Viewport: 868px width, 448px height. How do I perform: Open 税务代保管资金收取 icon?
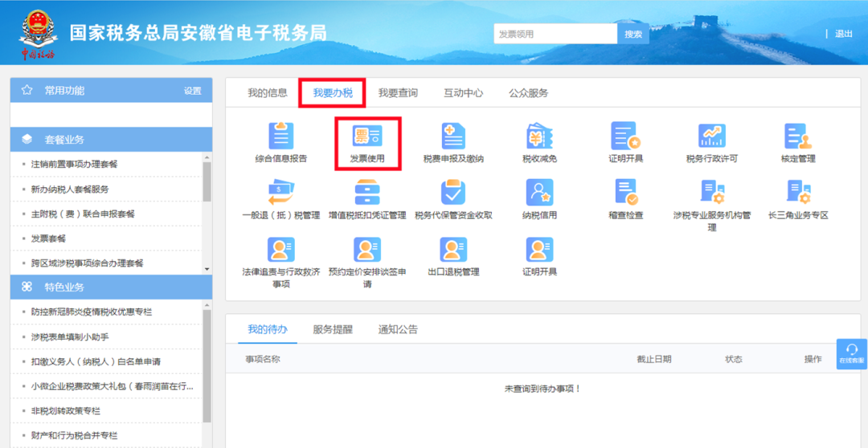(453, 193)
